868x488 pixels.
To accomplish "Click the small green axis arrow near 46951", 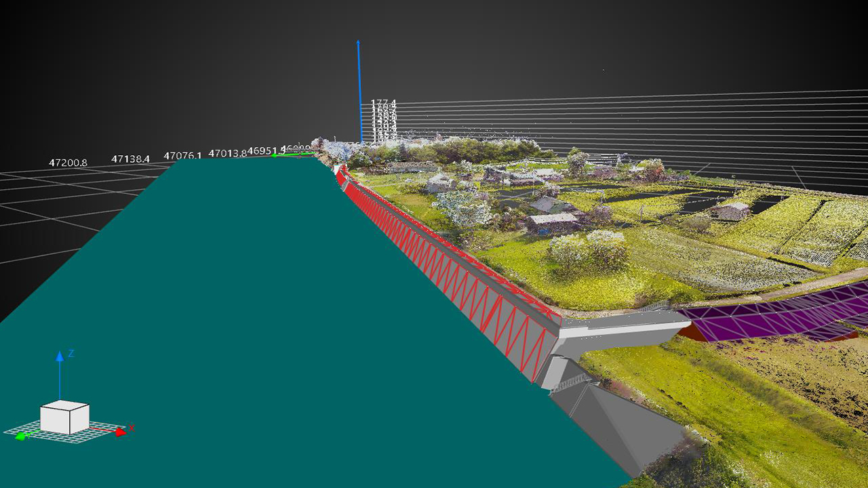I will 275,155.
